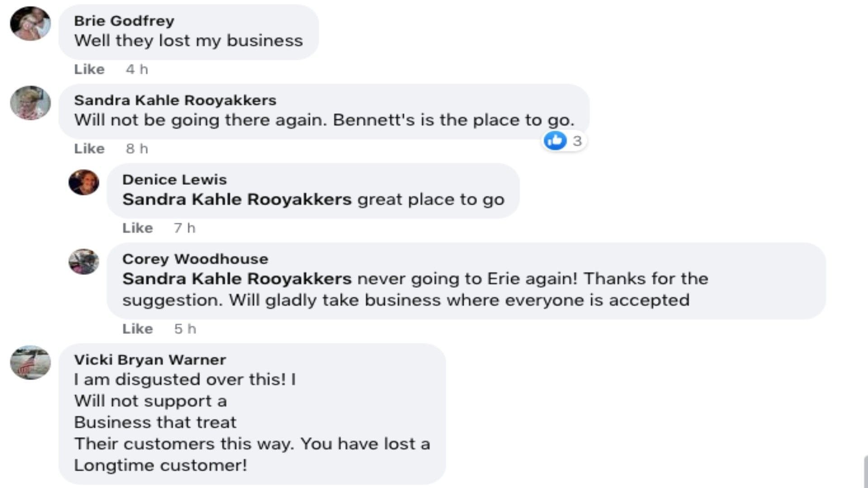This screenshot has height=488, width=868.
Task: Click the 4 h timestamp
Action: pyautogui.click(x=137, y=69)
